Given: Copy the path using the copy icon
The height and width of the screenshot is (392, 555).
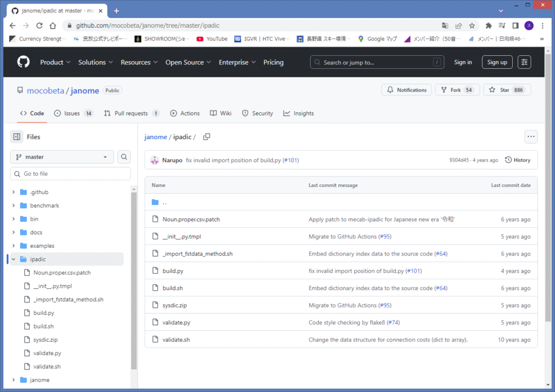Looking at the screenshot, I should [x=206, y=137].
